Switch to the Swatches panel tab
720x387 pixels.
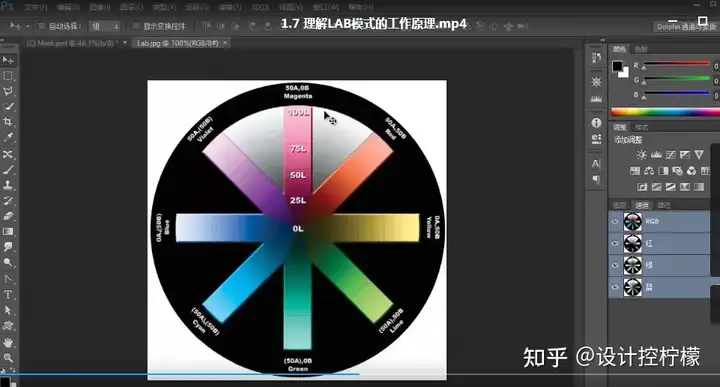tap(641, 49)
